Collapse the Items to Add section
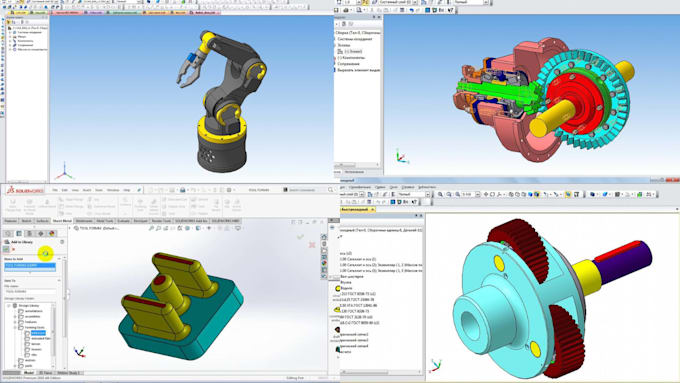680x383 pixels. pyautogui.click(x=59, y=259)
